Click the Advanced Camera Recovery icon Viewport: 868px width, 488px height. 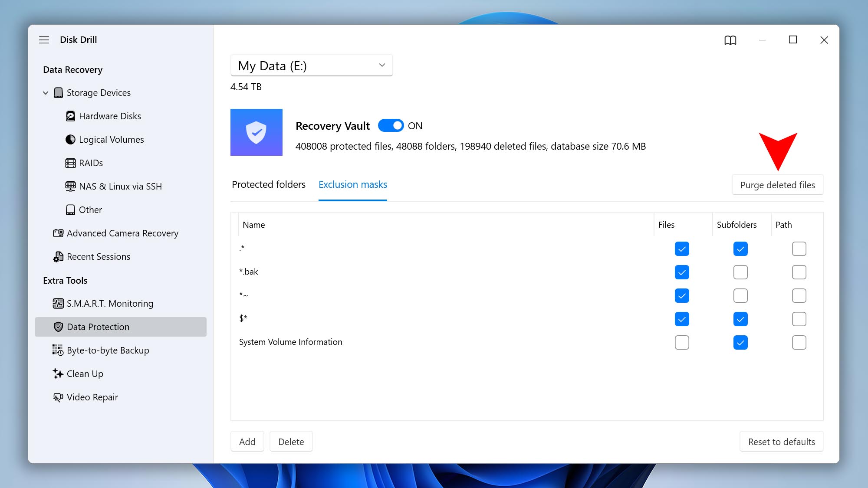pyautogui.click(x=58, y=233)
